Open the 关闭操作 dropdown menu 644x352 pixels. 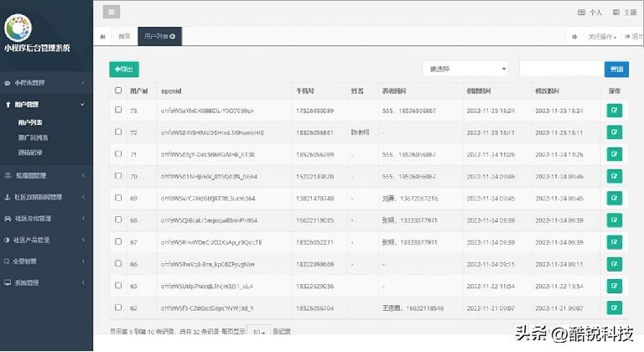[602, 37]
